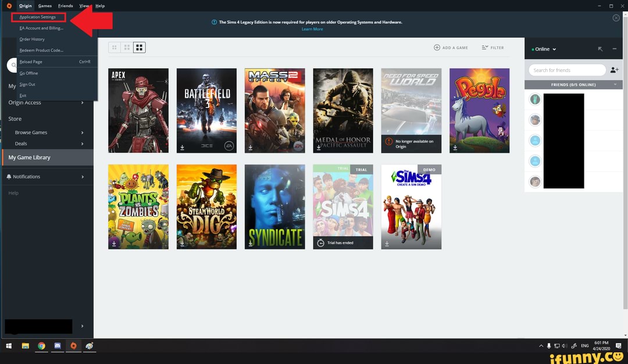This screenshot has height=364, width=628.
Task: Open the Store section in sidebar
Action: coord(15,119)
